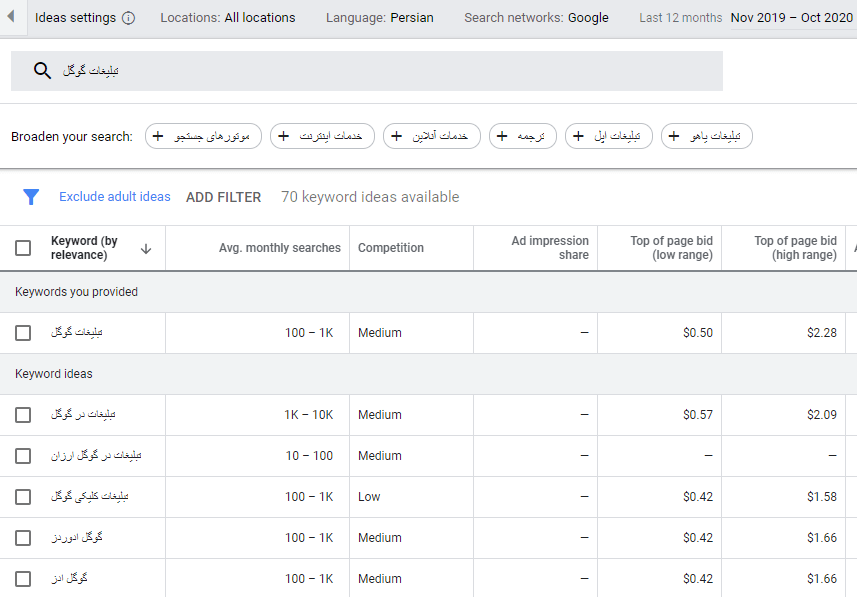Click the search magnifier icon
This screenshot has width=857, height=597.
point(42,71)
